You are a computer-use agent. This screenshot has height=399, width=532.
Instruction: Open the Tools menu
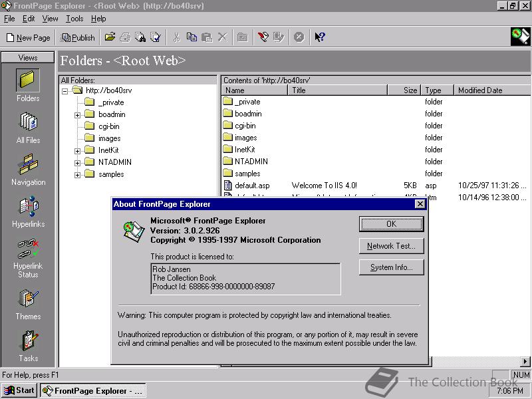[x=74, y=19]
